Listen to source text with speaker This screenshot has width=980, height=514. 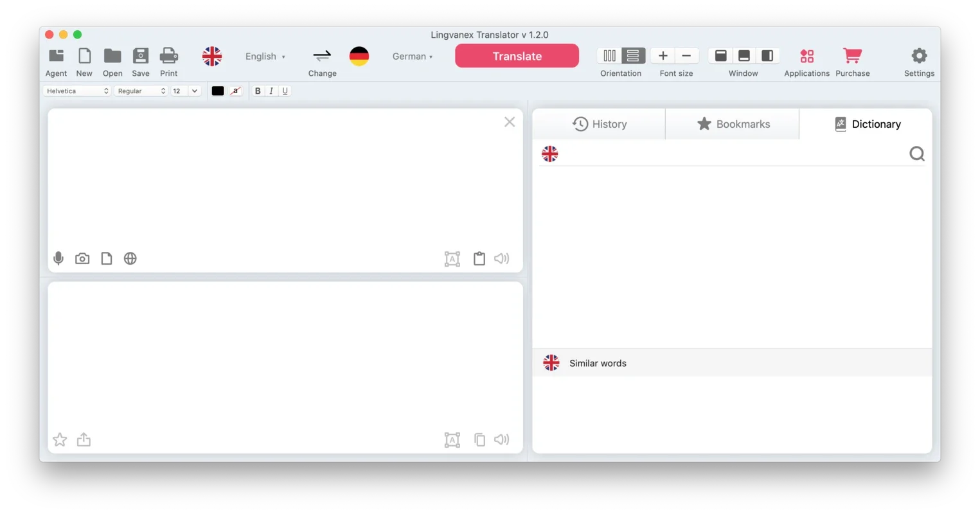point(501,258)
